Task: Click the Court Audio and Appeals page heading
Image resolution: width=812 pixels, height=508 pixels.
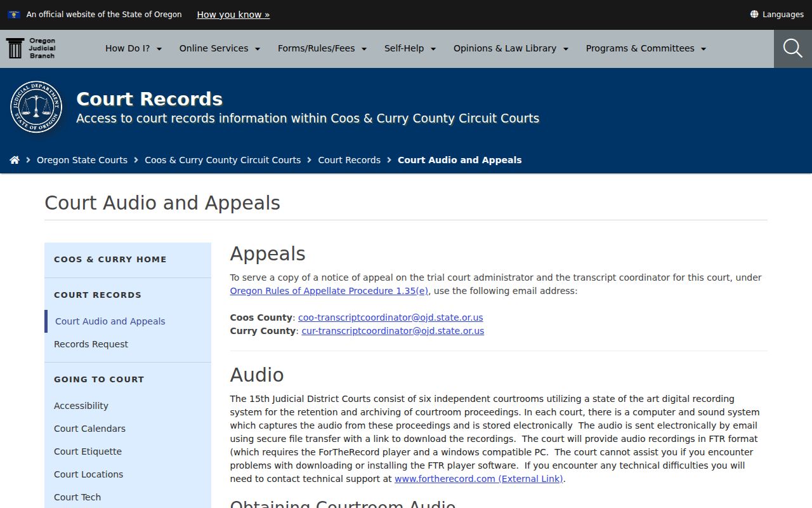Action: coord(162,203)
